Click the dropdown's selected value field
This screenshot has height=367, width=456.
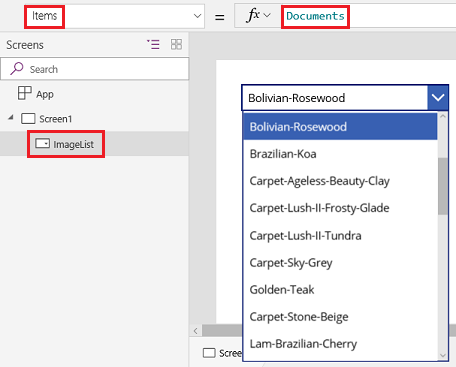pyautogui.click(x=335, y=98)
